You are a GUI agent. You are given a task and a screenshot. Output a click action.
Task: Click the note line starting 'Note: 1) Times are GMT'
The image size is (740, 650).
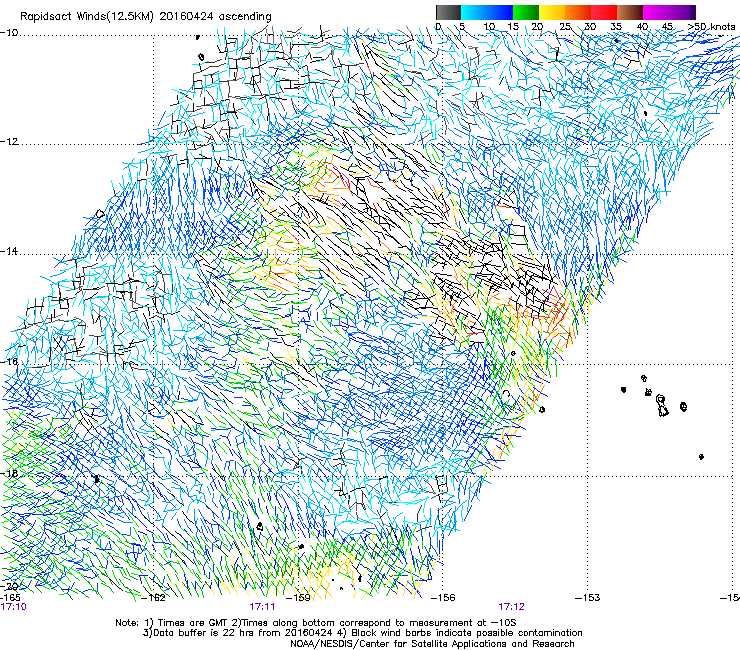click(316, 623)
